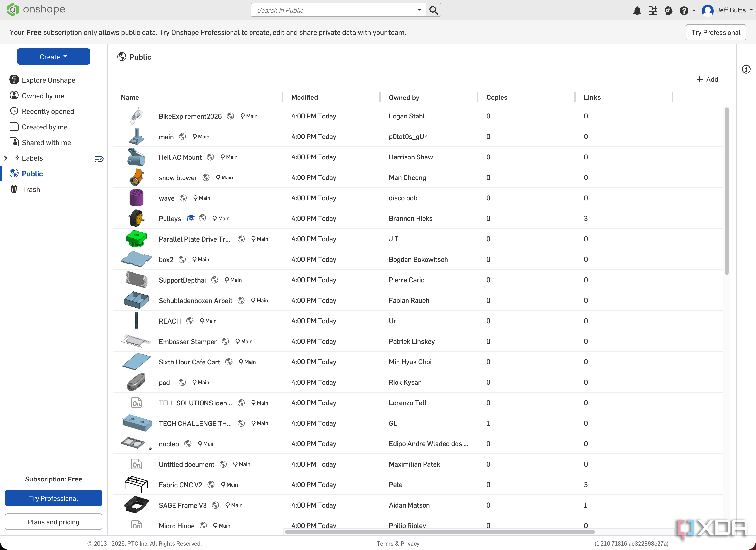This screenshot has height=550, width=756.
Task: Click the globe icon on BikeExpirement2026 row
Action: 230,116
